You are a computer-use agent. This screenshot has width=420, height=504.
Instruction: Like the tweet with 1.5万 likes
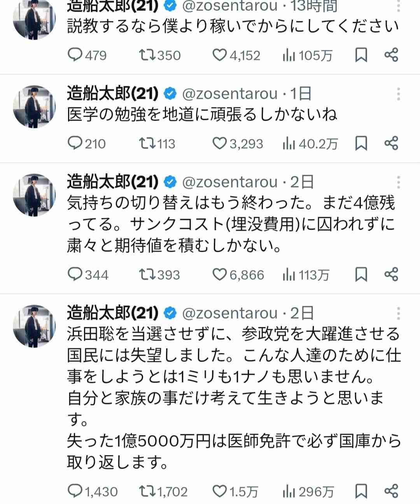click(220, 491)
